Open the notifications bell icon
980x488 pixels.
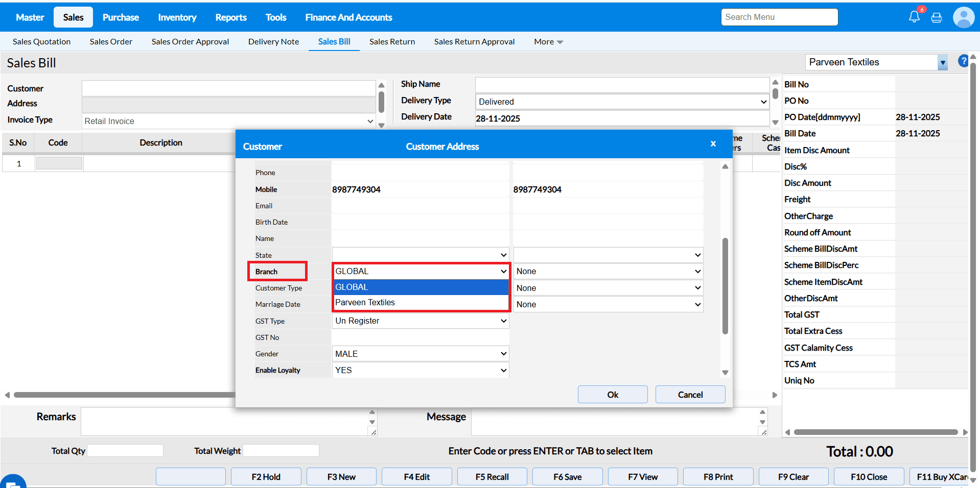point(914,17)
